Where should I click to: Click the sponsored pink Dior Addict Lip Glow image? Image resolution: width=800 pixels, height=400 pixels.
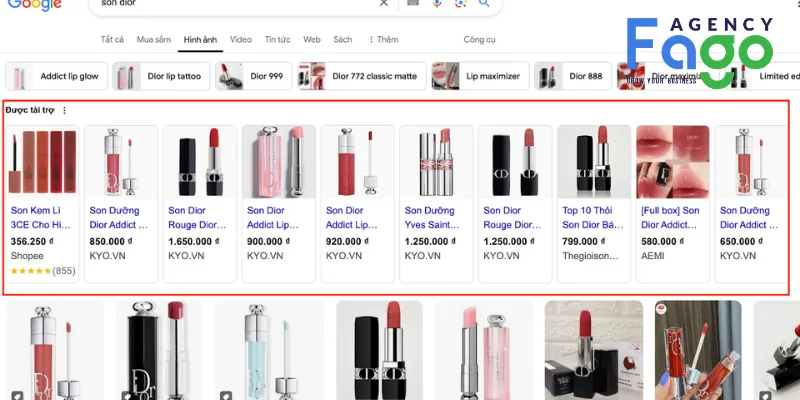click(x=279, y=162)
